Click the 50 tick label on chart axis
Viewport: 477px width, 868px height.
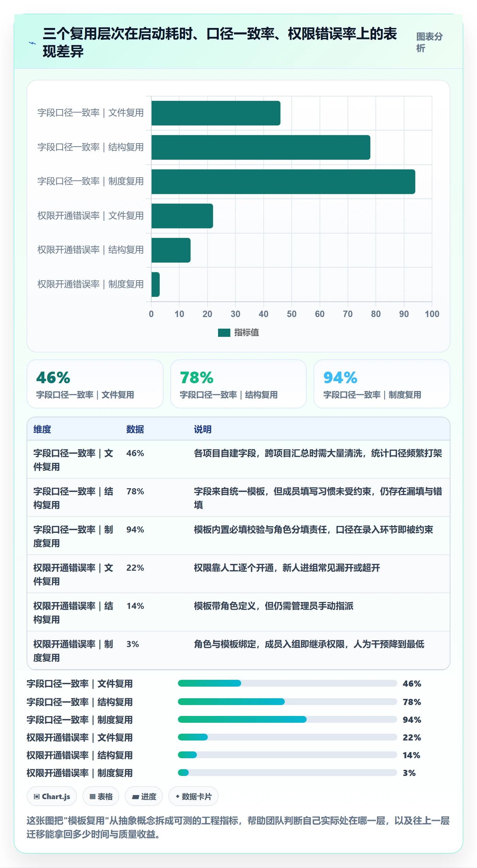pyautogui.click(x=291, y=314)
